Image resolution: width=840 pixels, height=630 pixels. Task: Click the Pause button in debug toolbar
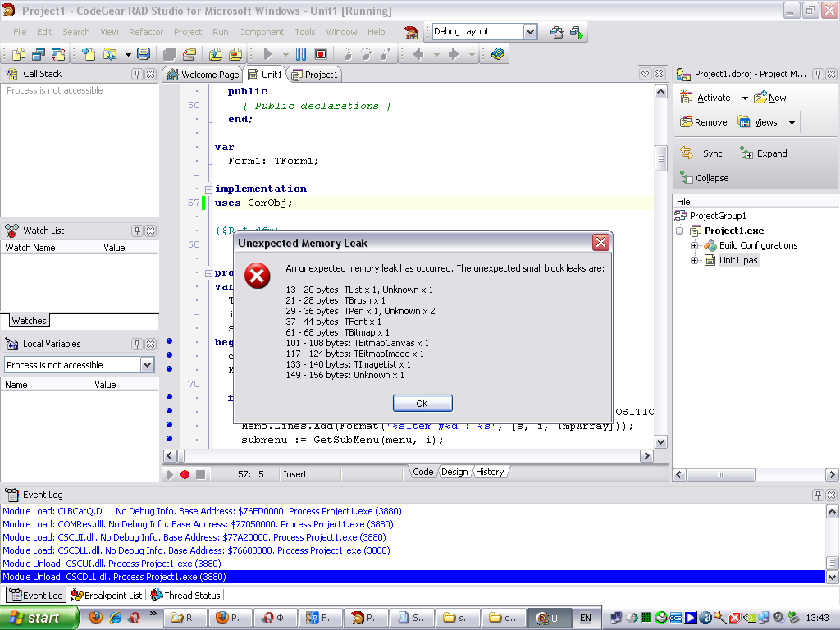click(301, 54)
